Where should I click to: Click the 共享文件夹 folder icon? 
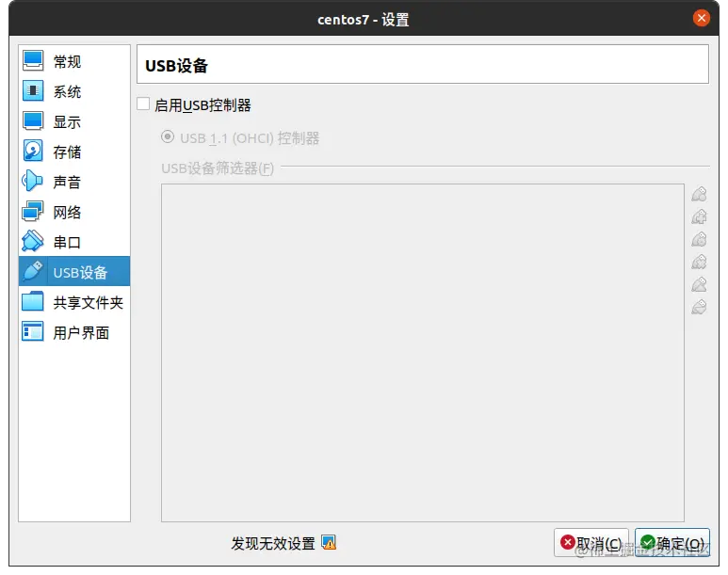[33, 302]
